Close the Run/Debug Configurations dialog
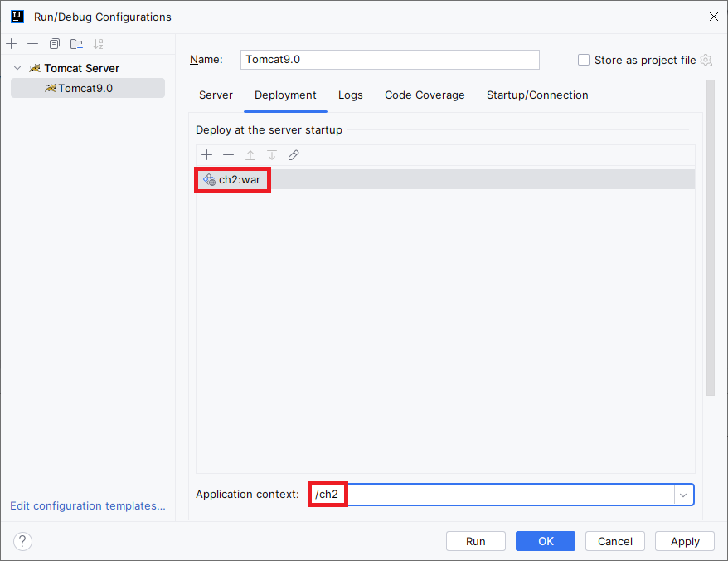The image size is (728, 561). tap(714, 17)
